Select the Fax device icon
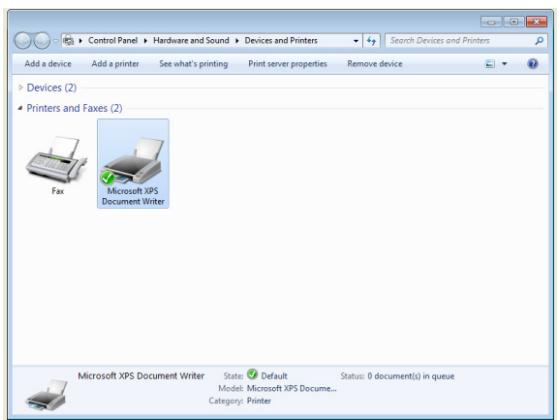 pyautogui.click(x=56, y=159)
